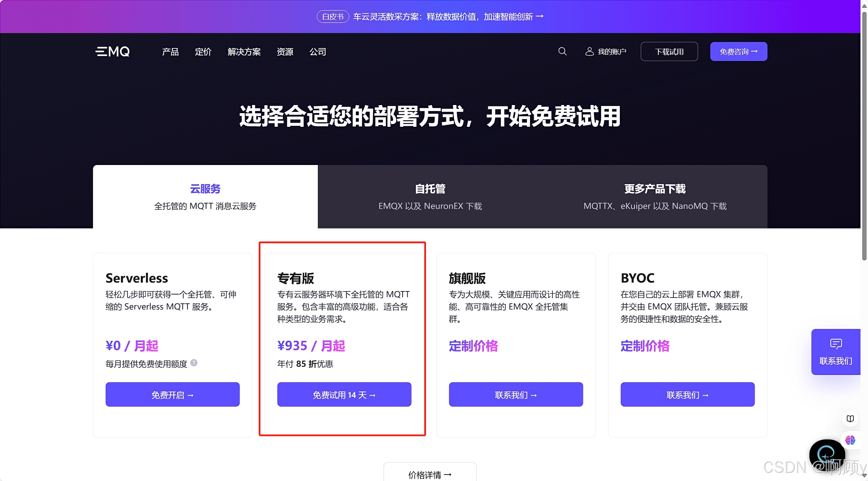Switch to the 更多产品下载 tab
Image resolution: width=868 pixels, height=481 pixels.
[x=655, y=197]
